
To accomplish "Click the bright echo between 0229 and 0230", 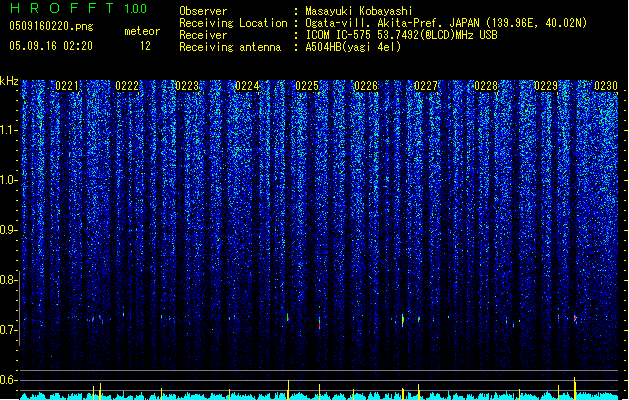I will tap(575, 318).
